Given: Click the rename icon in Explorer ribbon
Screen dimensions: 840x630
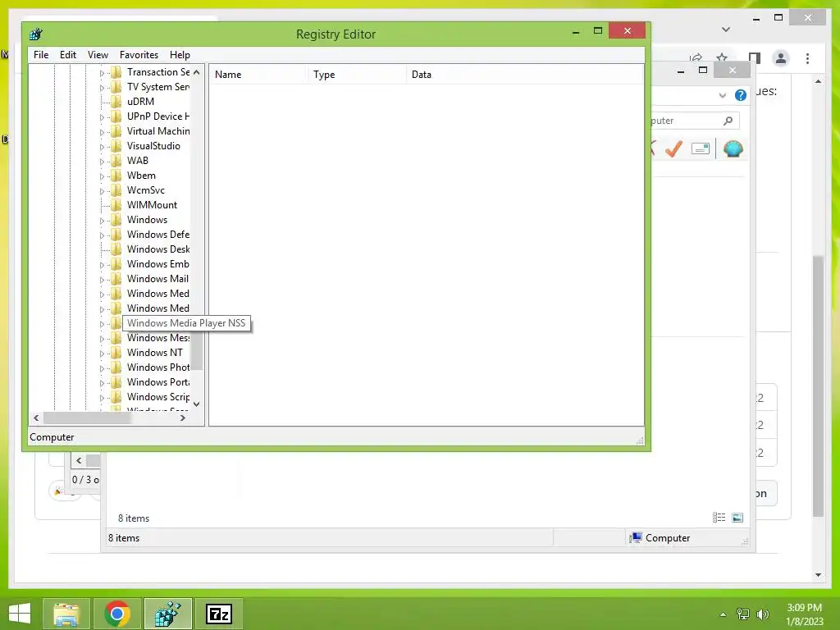Looking at the screenshot, I should tap(701, 148).
